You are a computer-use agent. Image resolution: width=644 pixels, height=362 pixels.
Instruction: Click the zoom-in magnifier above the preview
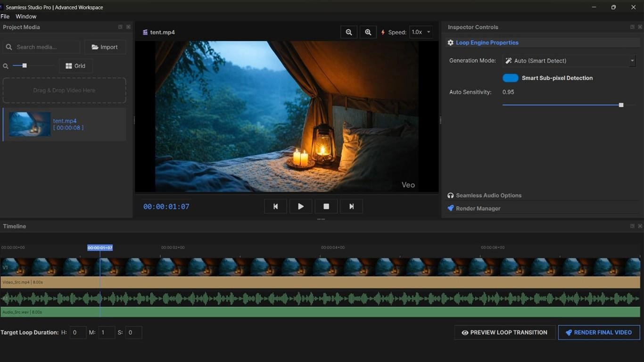pos(368,32)
